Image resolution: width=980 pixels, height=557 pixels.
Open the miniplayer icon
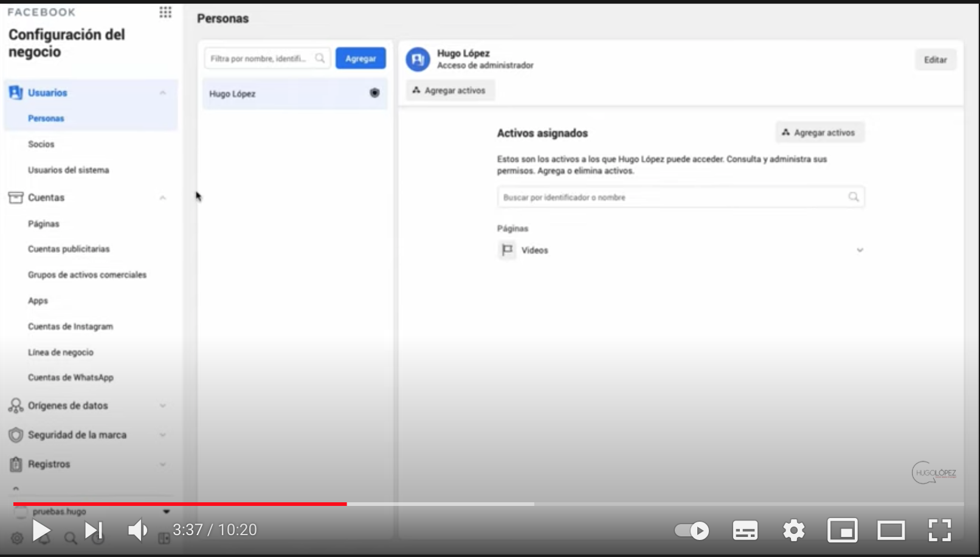coord(842,531)
